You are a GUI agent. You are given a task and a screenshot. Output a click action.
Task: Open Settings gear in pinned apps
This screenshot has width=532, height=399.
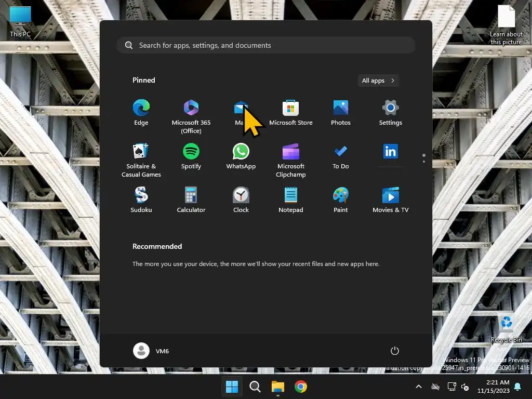point(391,113)
